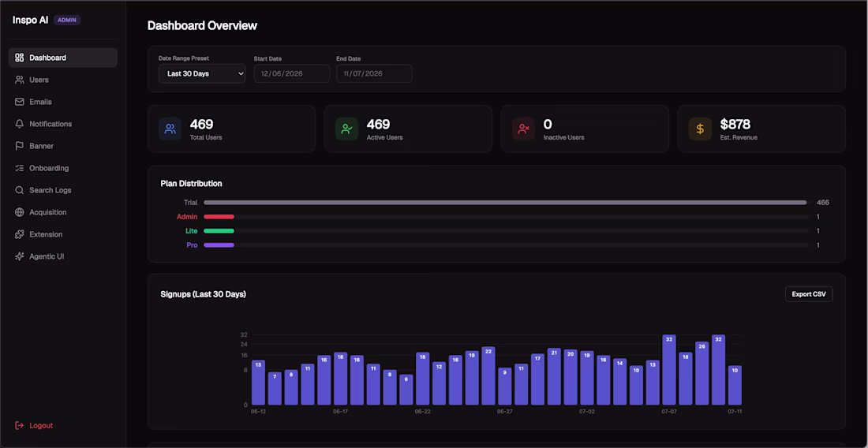Click the first chart bar labeled 13

pyautogui.click(x=258, y=383)
